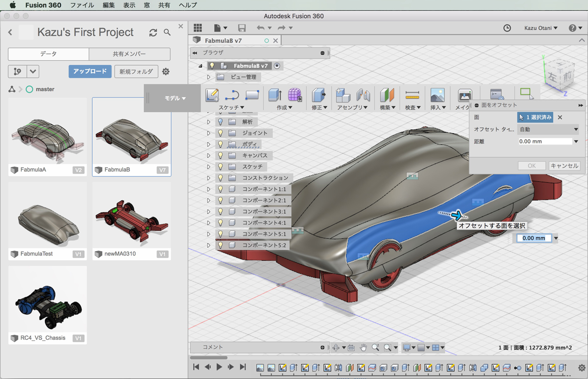588x379 pixels.
Task: Expand the コンストラクション tree node
Action: tap(208, 178)
